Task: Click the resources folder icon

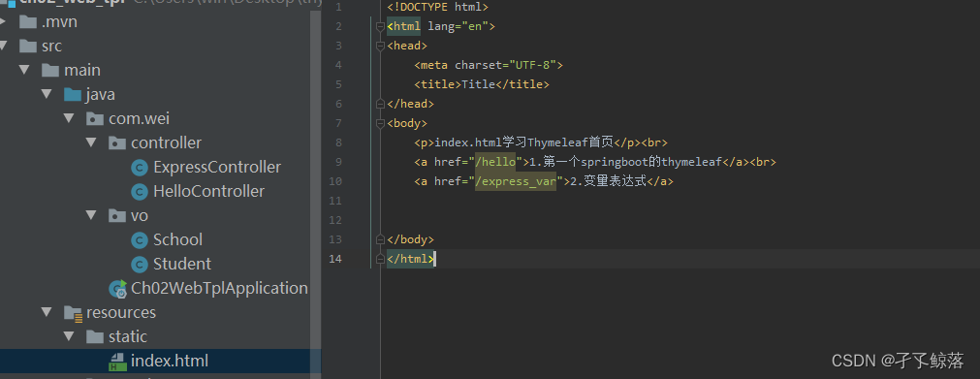Action: point(73,313)
